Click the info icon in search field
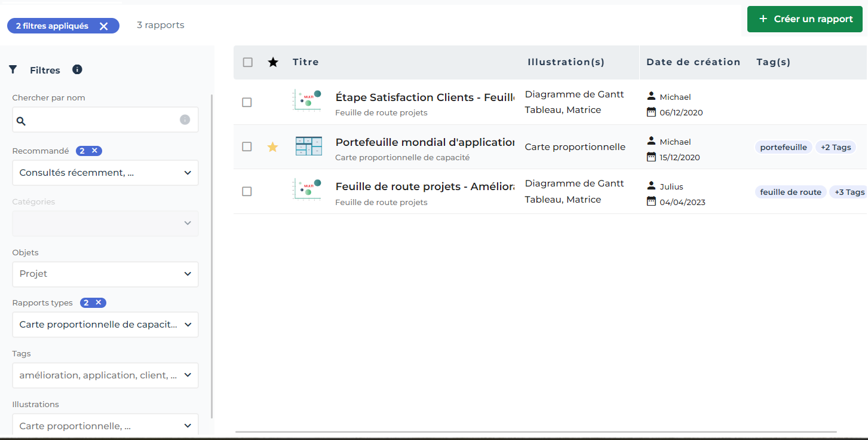This screenshot has height=440, width=868. click(x=185, y=120)
